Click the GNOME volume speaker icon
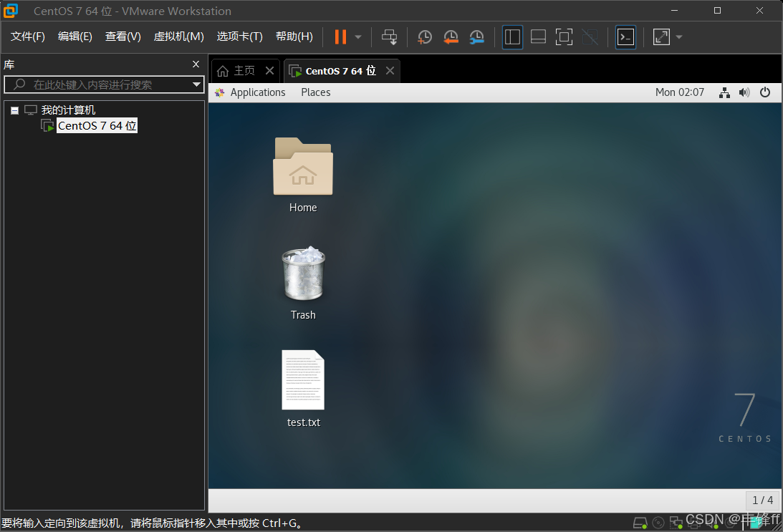 click(744, 92)
